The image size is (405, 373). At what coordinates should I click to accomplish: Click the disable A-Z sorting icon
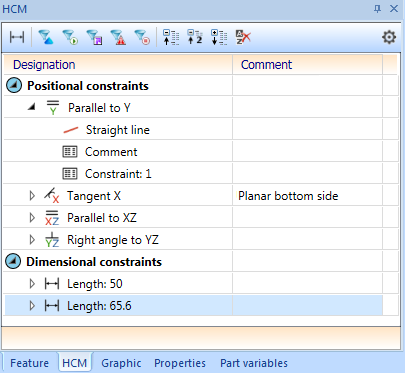[243, 37]
